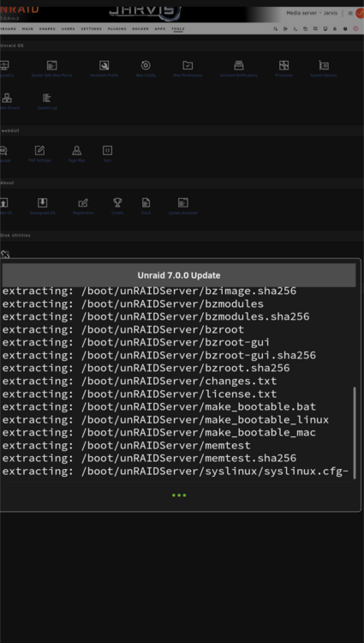364x643 pixels.
Task: Open the Diagnostics tool
Action: (5, 69)
